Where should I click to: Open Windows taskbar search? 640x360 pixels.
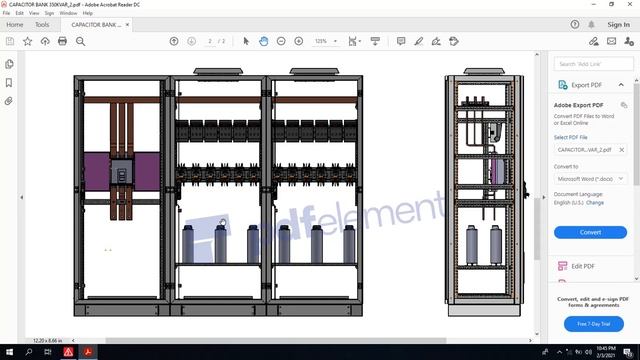[x=29, y=352]
